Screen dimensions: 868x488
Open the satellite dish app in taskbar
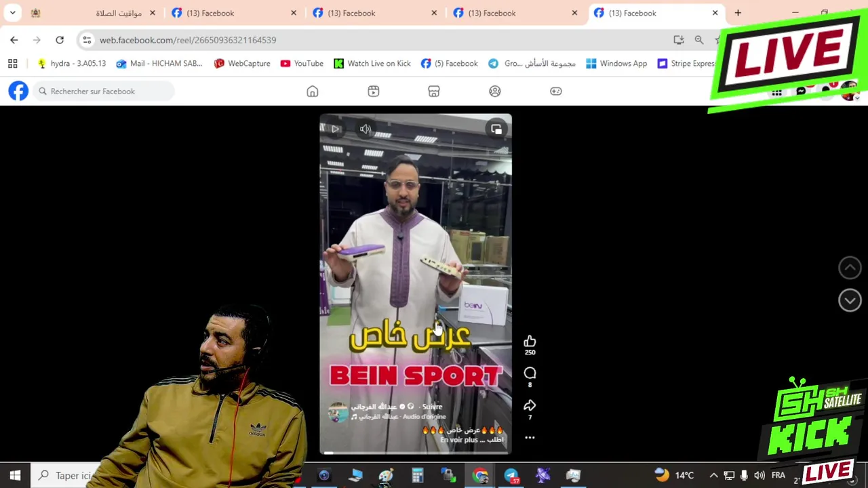(542, 476)
